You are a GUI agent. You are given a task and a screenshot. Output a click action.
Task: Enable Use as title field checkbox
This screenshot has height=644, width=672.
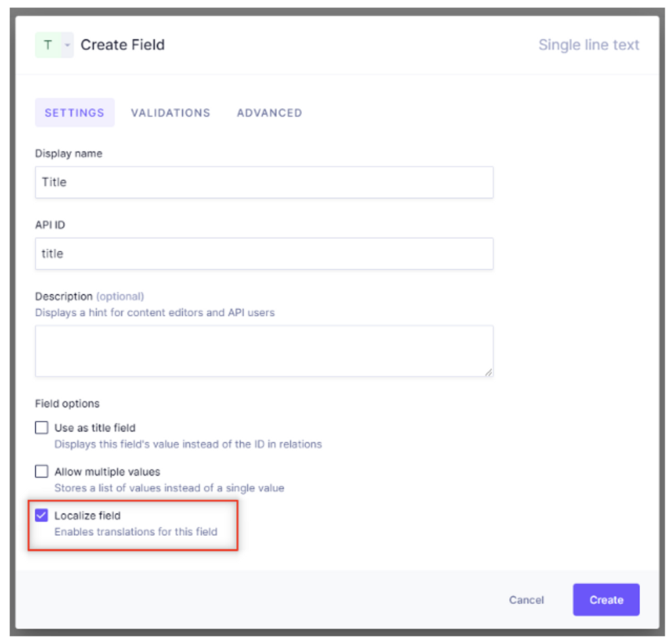click(41, 428)
